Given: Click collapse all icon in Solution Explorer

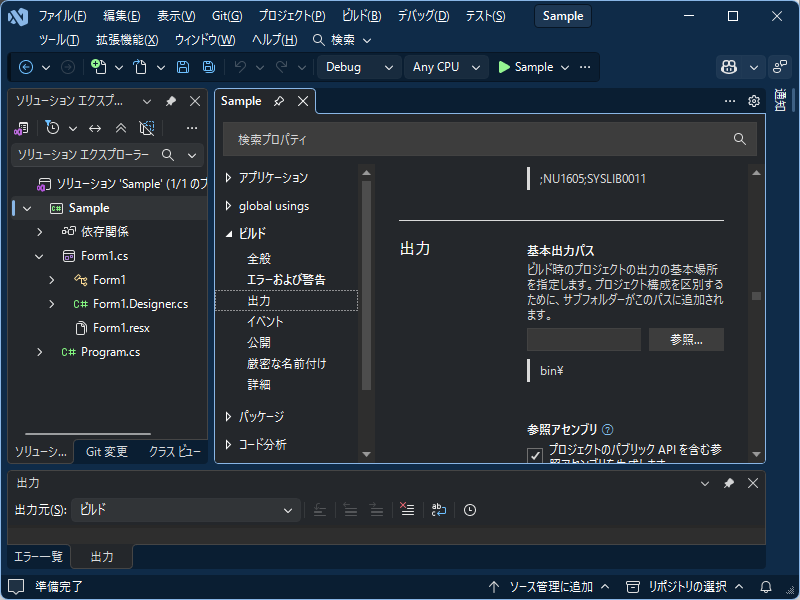Looking at the screenshot, I should click(x=121, y=128).
